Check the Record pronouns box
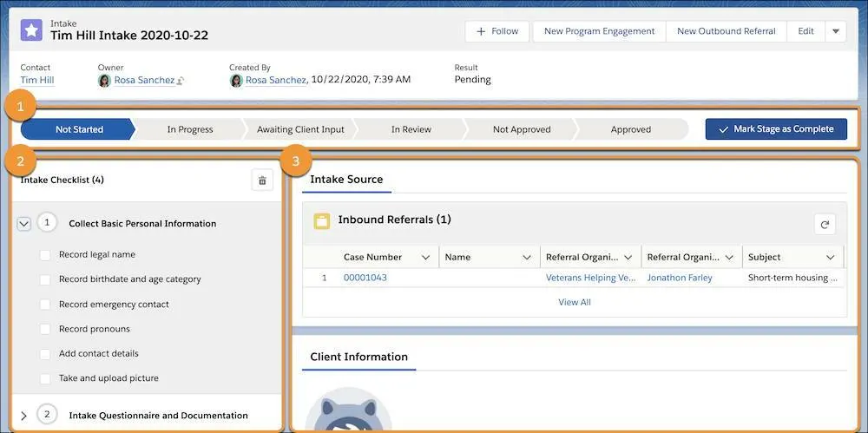The width and height of the screenshot is (868, 433). 45,330
